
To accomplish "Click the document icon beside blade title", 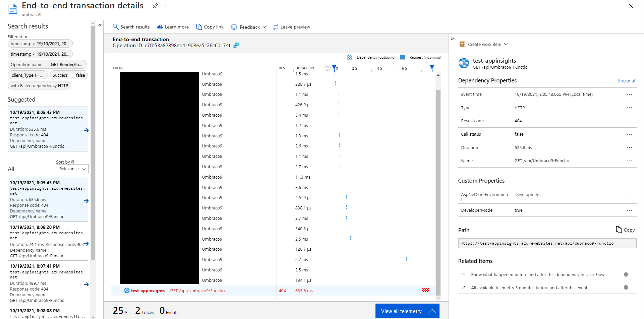I will coord(13,9).
